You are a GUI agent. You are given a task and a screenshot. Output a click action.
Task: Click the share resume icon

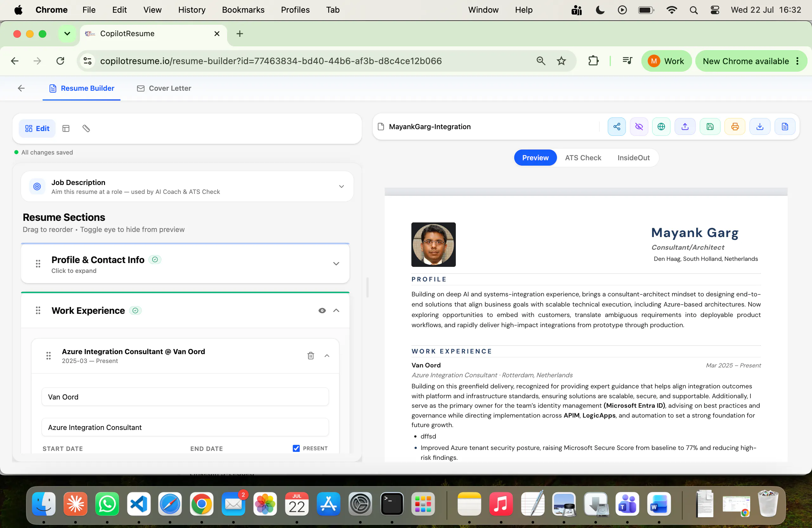pos(617,127)
